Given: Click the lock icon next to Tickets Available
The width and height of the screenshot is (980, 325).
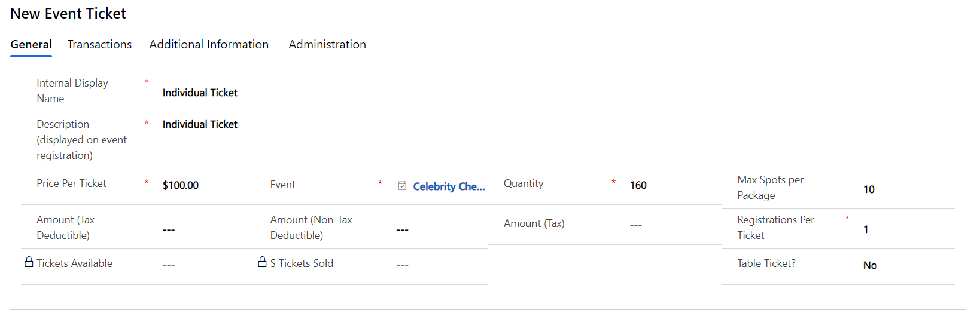Looking at the screenshot, I should click(x=29, y=262).
